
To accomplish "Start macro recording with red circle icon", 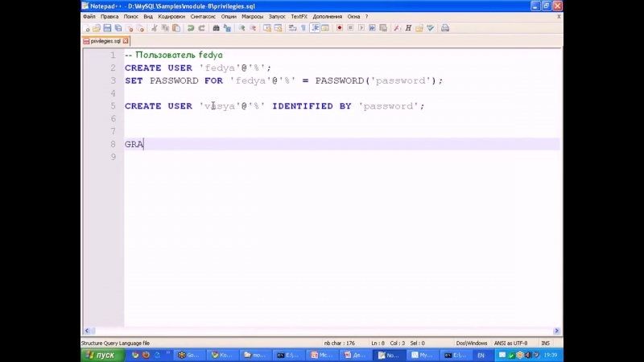I will click(x=340, y=28).
